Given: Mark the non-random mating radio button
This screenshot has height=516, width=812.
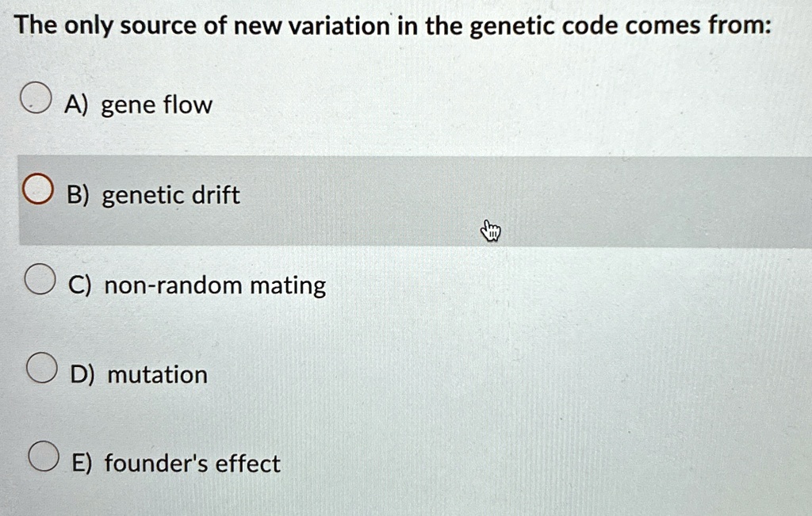Looking at the screenshot, I should (x=40, y=279).
